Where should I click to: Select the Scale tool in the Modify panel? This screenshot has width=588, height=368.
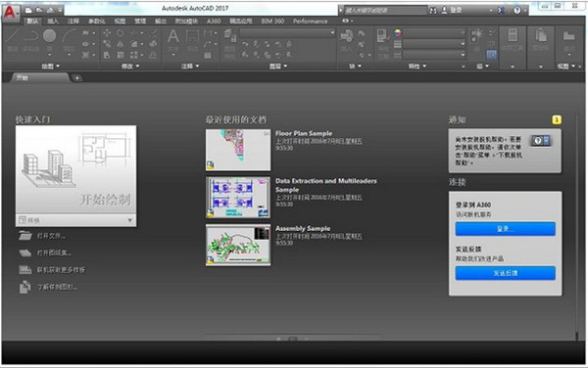tap(120, 55)
